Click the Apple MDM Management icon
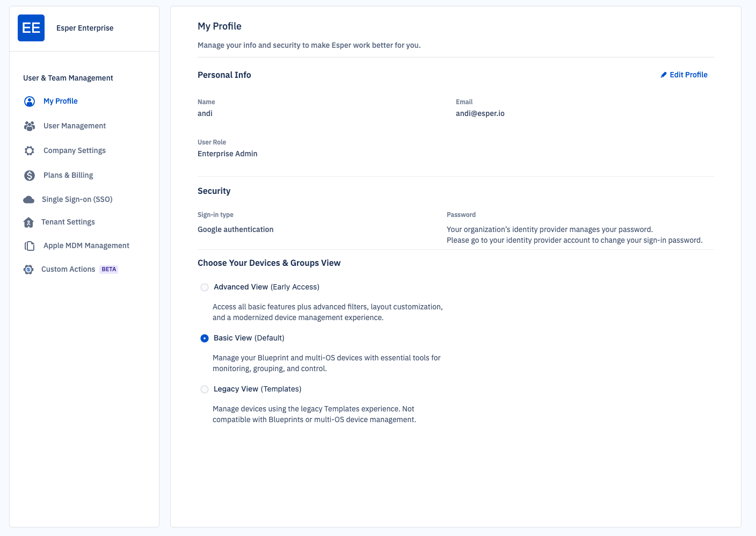This screenshot has height=536, width=756. pyautogui.click(x=30, y=246)
